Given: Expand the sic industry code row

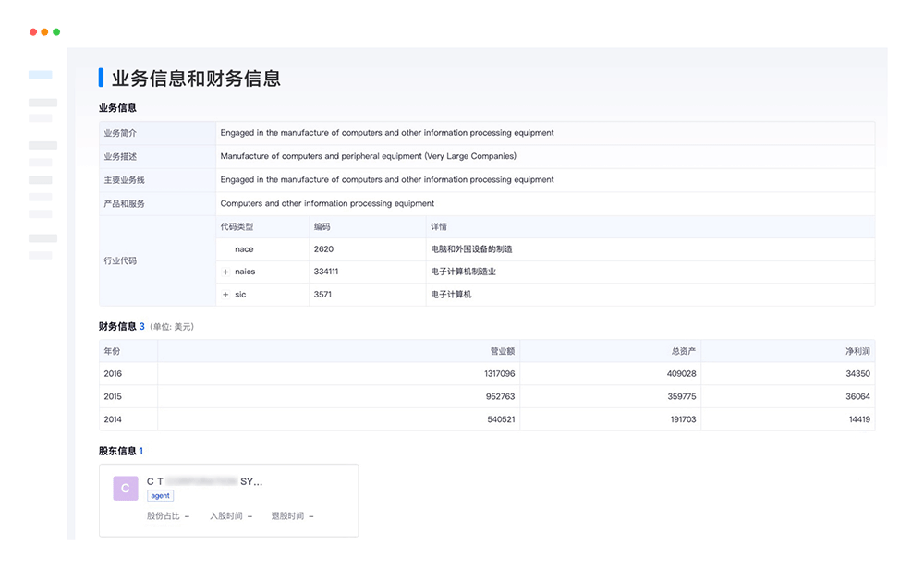Looking at the screenshot, I should (226, 294).
